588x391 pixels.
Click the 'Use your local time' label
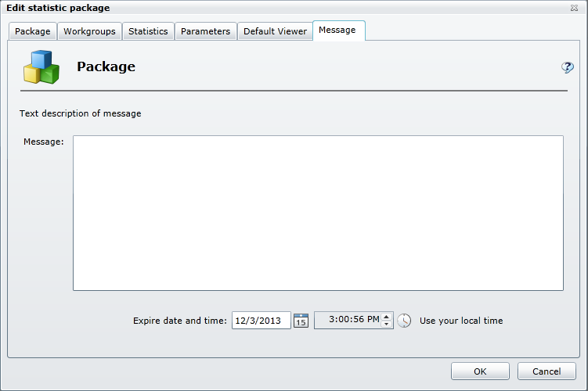[461, 321]
